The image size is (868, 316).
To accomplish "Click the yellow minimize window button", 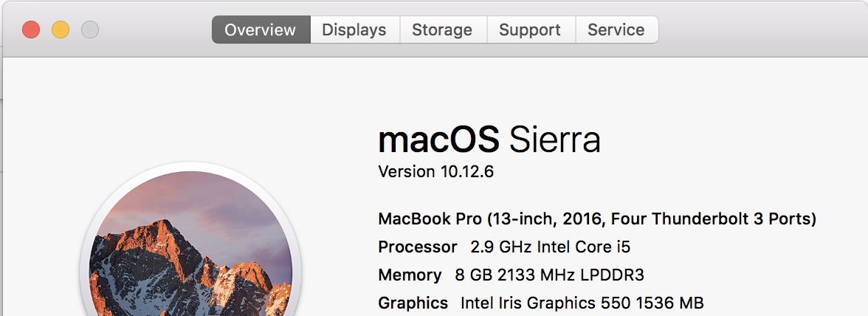I will 61,30.
